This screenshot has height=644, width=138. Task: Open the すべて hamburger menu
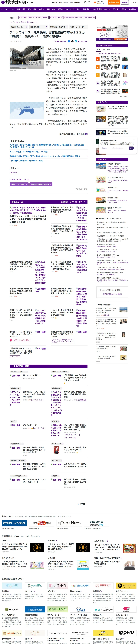(x=4, y=9)
